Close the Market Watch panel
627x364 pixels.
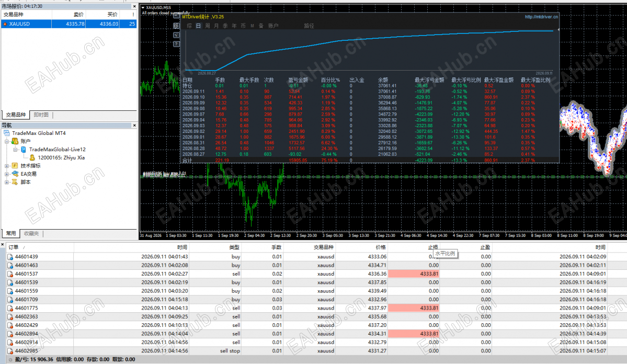(134, 6)
